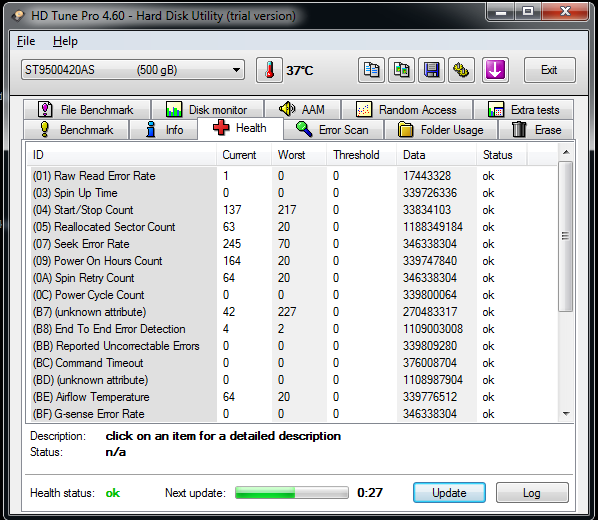Click the scrollbar up arrow in attribute list
The width and height of the screenshot is (598, 520).
566,152
